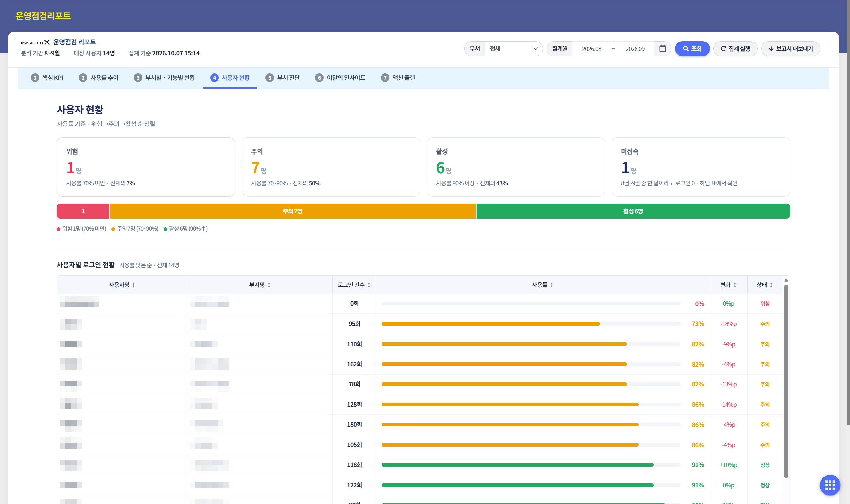Sort table by 부서명 column arrows
The image size is (850, 504).
pyautogui.click(x=269, y=285)
